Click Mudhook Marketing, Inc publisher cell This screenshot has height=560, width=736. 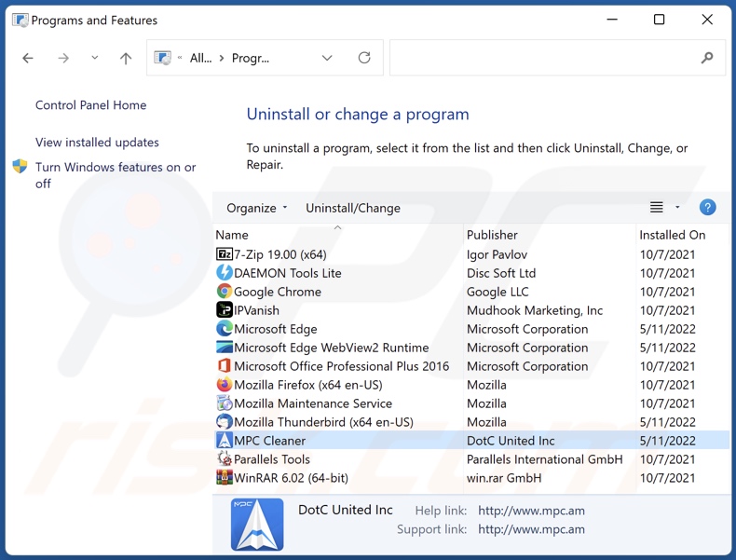535,310
